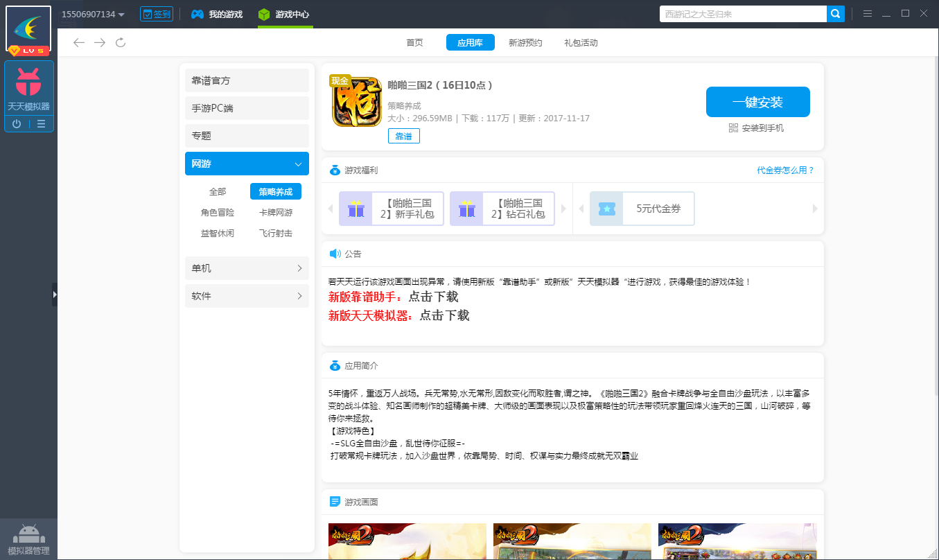
Task: Click left arrow of gift pack carousel
Action: (331, 209)
